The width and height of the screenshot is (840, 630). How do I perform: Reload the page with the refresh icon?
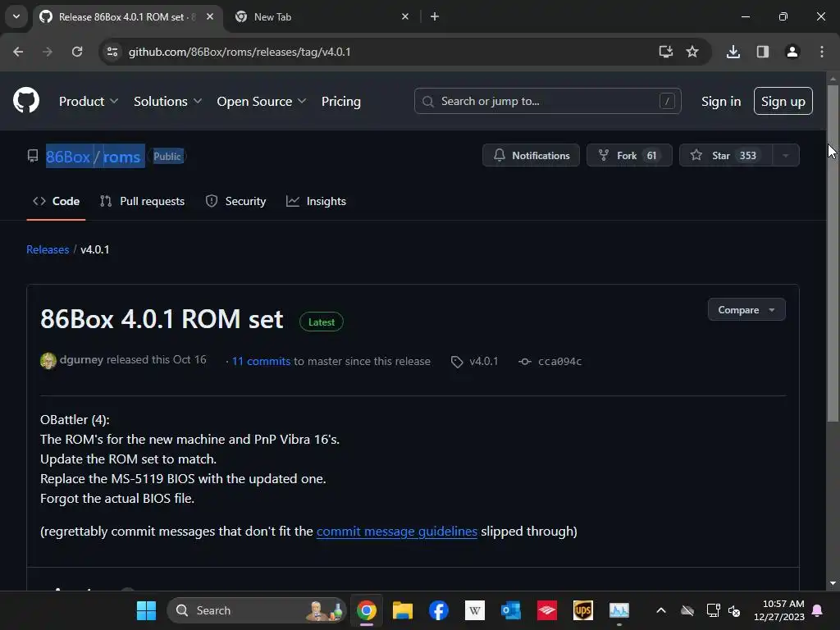coord(77,52)
